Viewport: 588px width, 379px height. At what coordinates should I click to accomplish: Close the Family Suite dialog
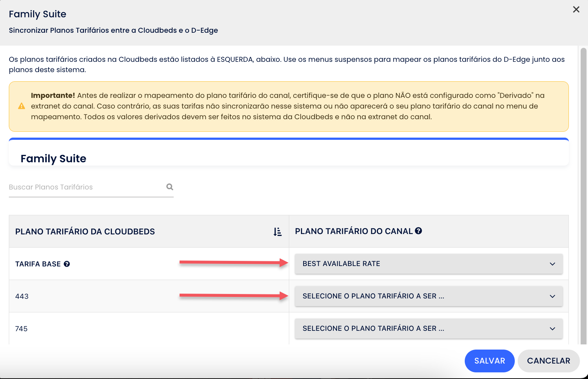[576, 10]
